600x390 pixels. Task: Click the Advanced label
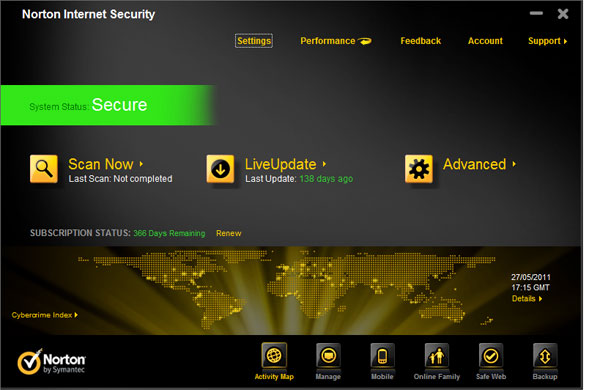(x=474, y=164)
